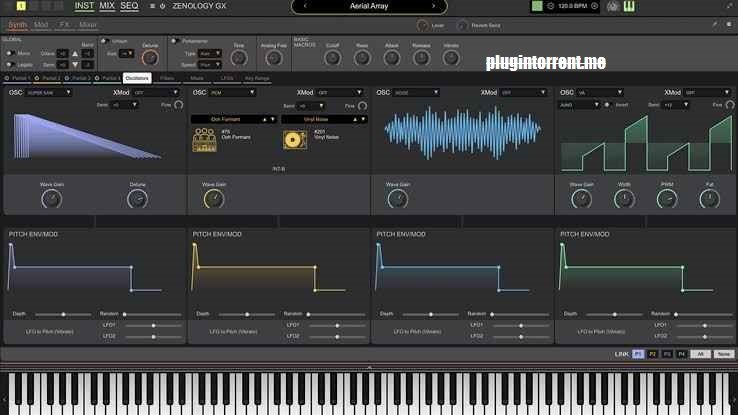
Task: Open Vinyl Noise wave selector dropdown
Action: pos(324,120)
